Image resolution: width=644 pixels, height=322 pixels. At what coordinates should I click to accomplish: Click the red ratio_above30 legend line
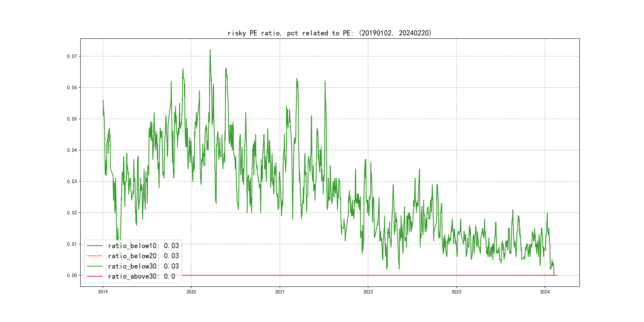pyautogui.click(x=94, y=276)
